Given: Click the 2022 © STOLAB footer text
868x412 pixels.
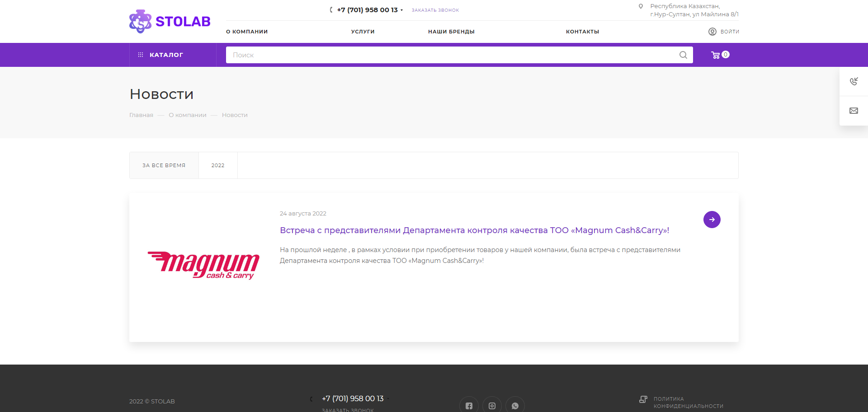Looking at the screenshot, I should pos(152,402).
